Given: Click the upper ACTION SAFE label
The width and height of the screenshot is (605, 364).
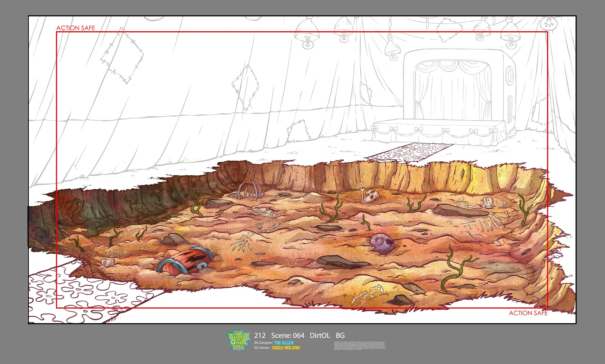Looking at the screenshot, I should click(x=76, y=28).
